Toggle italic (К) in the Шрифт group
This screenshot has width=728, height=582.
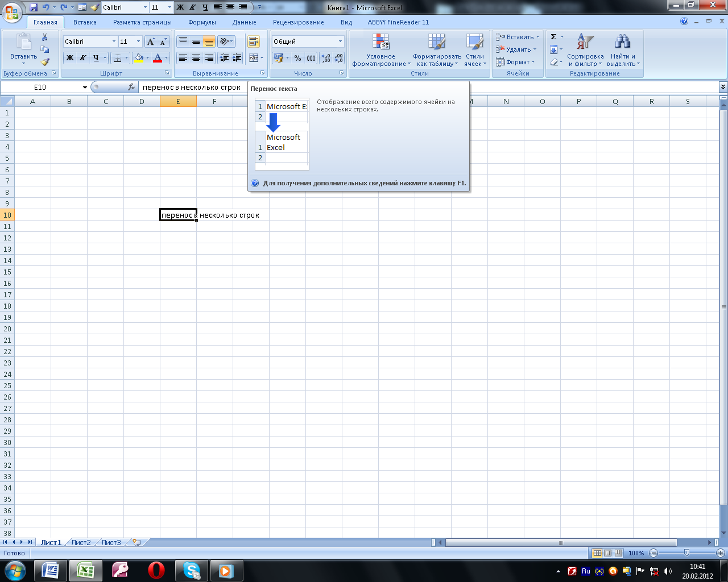(82, 58)
